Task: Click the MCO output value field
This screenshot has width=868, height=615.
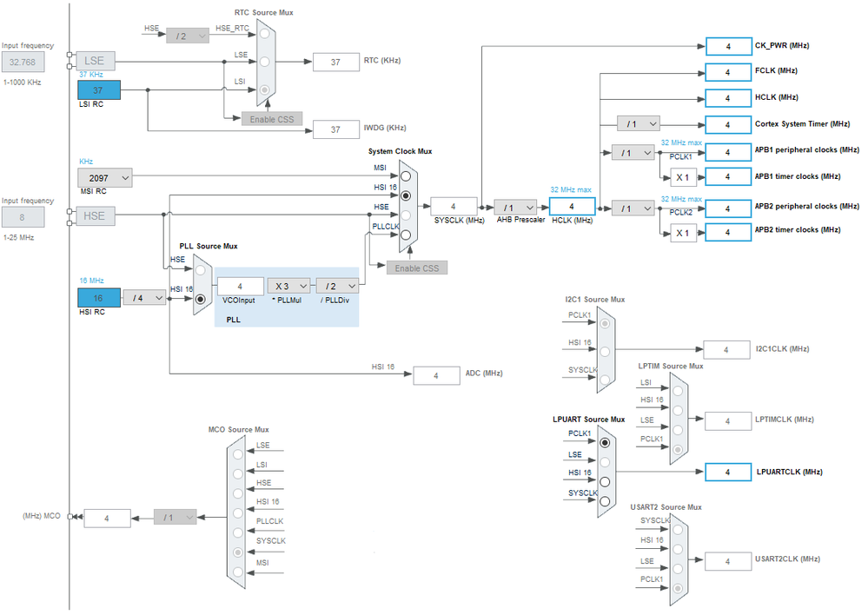Action: coord(107,518)
